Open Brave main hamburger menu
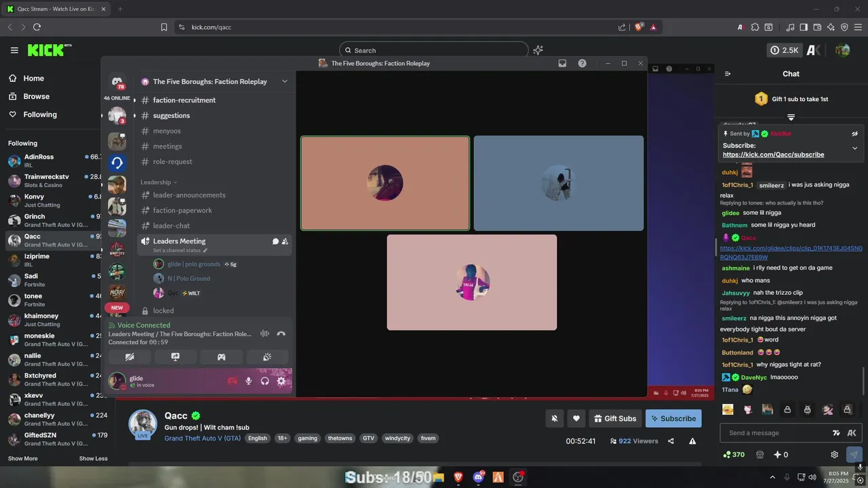The width and height of the screenshot is (868, 488). [x=858, y=27]
